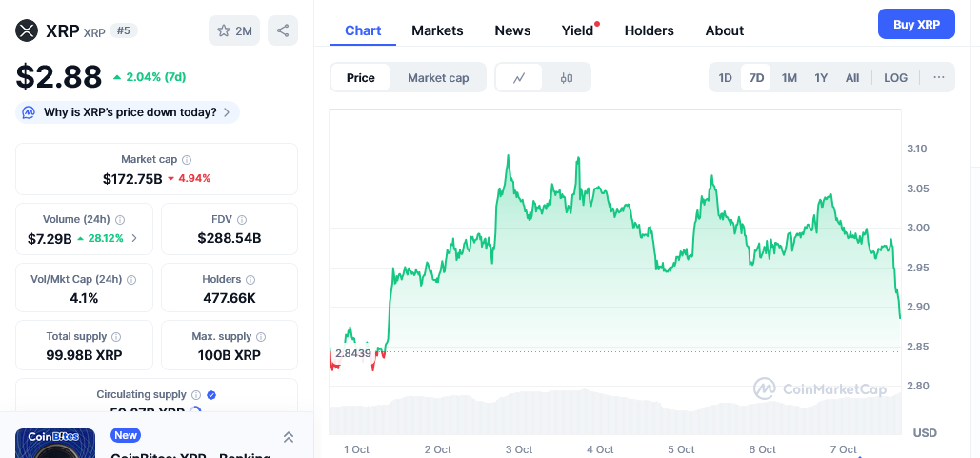Select the Price chart toggle

click(x=360, y=78)
